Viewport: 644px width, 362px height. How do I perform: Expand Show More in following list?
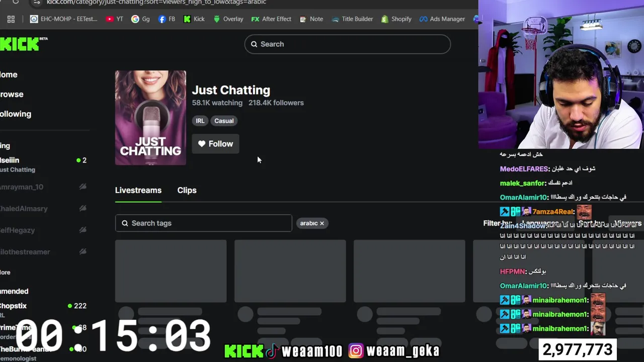click(x=5, y=273)
